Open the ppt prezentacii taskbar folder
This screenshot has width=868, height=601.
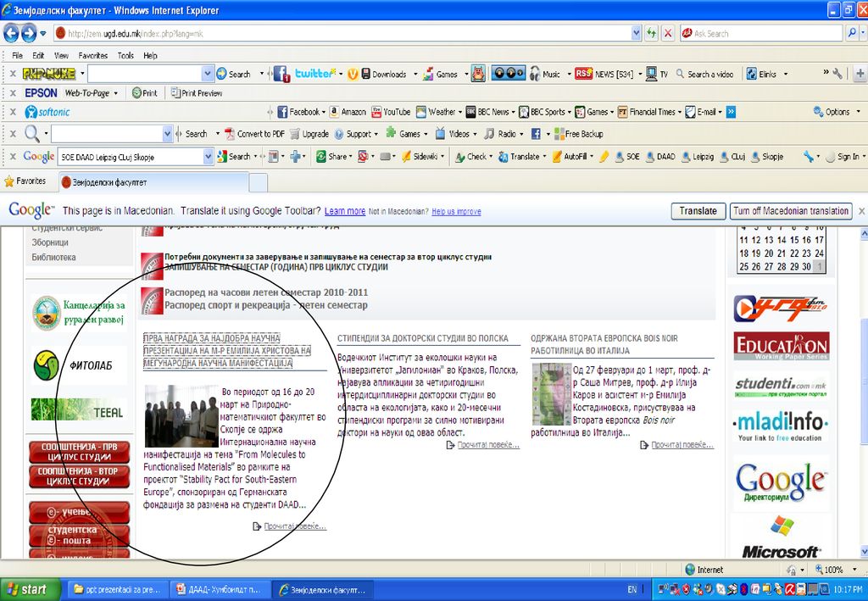pyautogui.click(x=117, y=590)
